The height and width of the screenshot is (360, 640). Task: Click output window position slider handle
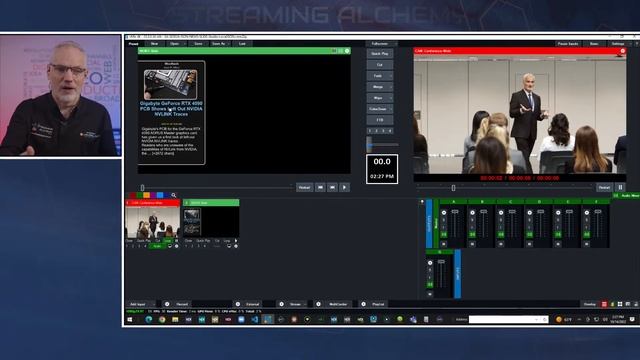pyautogui.click(x=453, y=188)
